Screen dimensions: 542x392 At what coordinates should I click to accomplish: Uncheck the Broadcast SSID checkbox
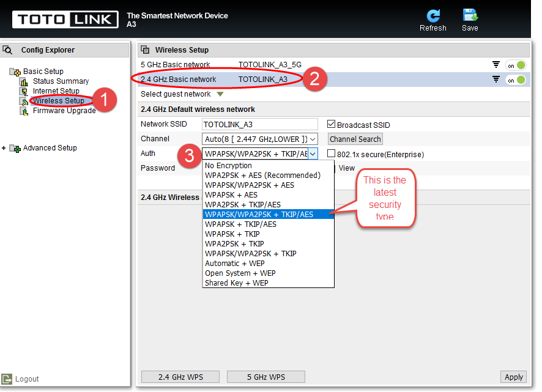point(331,124)
